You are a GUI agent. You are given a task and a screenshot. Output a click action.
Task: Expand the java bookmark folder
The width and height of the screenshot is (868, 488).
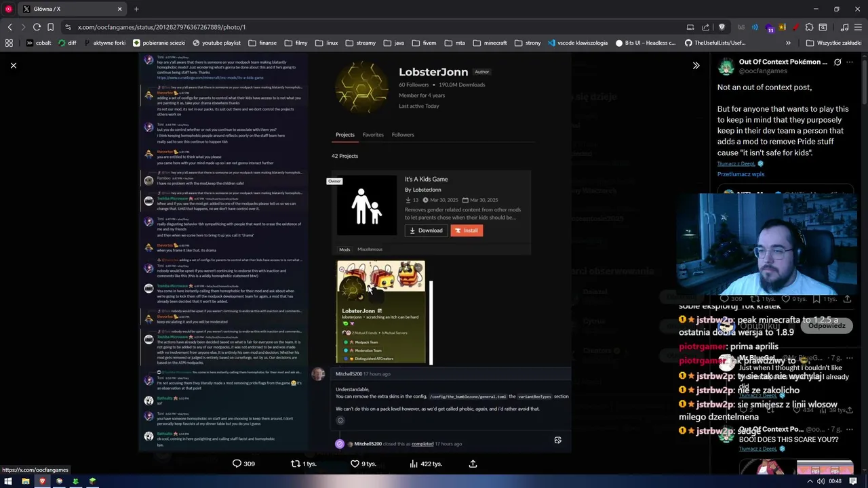(x=393, y=43)
